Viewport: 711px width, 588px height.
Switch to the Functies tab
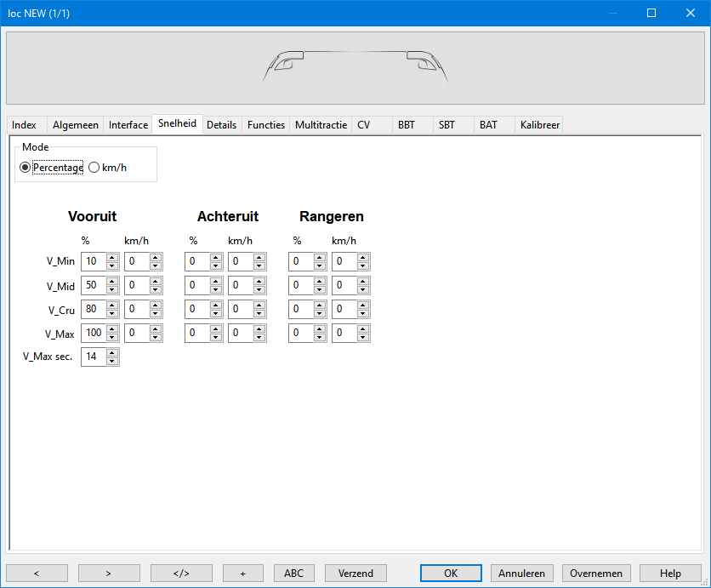point(265,125)
